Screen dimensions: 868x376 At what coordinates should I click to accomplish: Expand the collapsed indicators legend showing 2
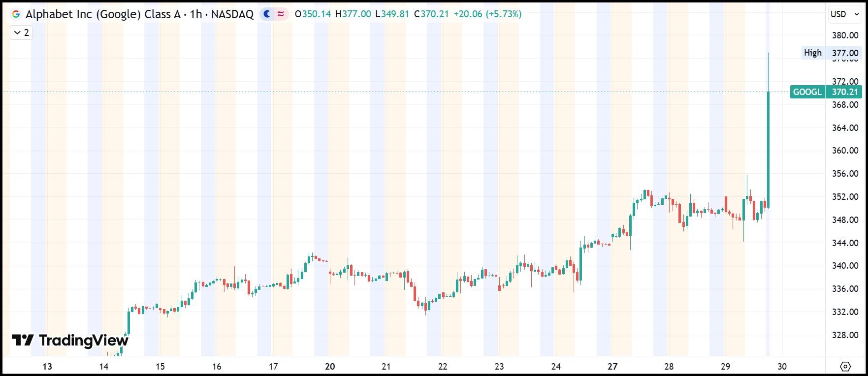click(x=21, y=33)
